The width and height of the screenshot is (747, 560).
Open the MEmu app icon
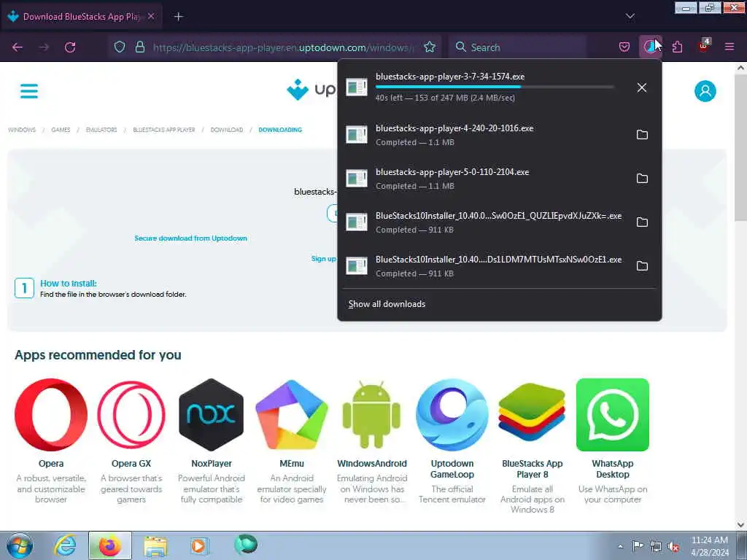pos(292,415)
